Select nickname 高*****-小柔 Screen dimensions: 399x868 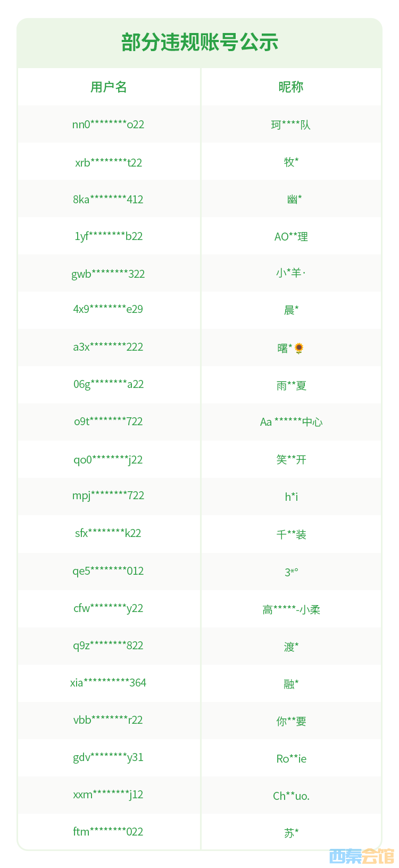pos(291,610)
